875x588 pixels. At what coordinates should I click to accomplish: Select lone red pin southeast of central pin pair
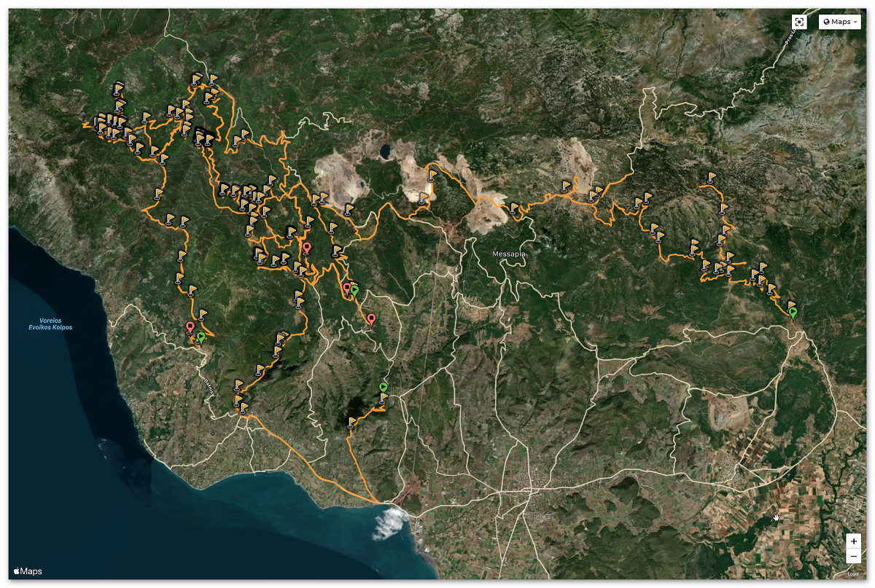(x=371, y=318)
